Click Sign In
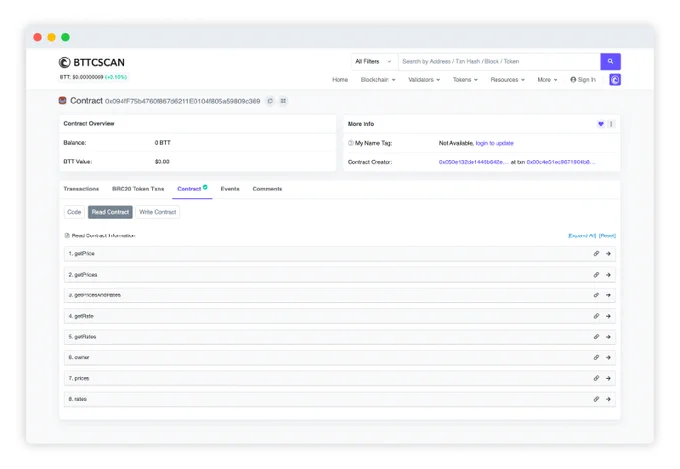The width and height of the screenshot is (680, 469). [x=583, y=80]
